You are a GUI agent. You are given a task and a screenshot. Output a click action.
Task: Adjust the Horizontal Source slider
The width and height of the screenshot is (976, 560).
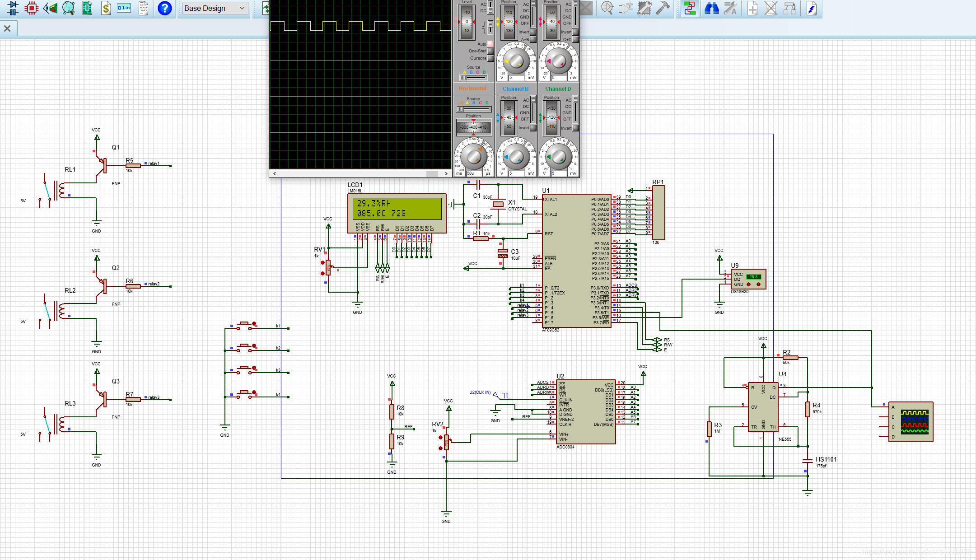[473, 109]
